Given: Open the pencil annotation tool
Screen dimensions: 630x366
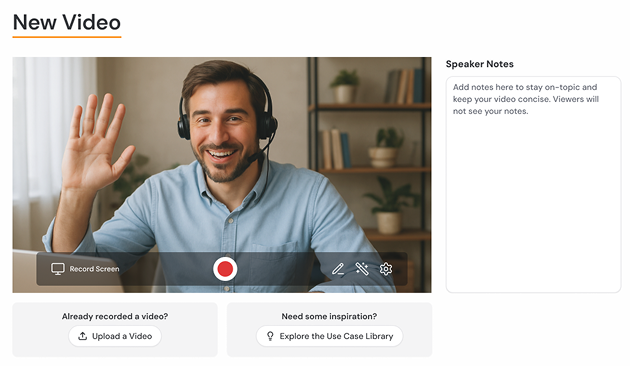Looking at the screenshot, I should 338,269.
